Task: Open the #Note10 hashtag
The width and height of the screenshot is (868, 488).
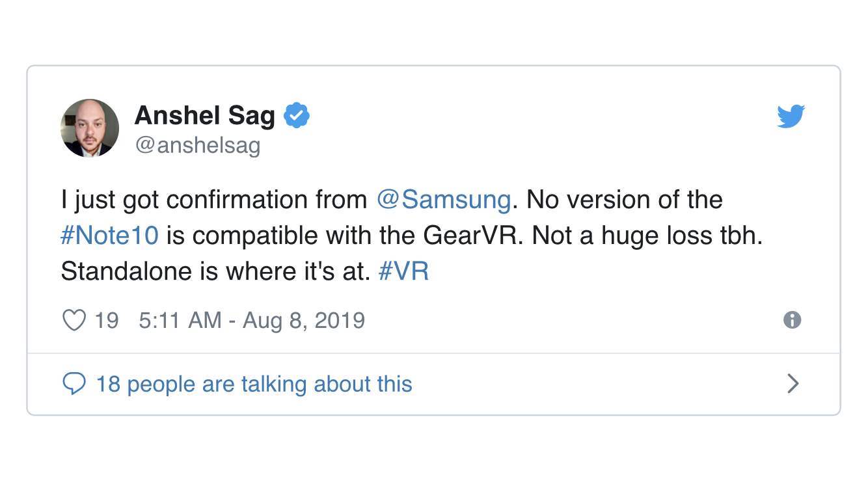Action: (110, 235)
